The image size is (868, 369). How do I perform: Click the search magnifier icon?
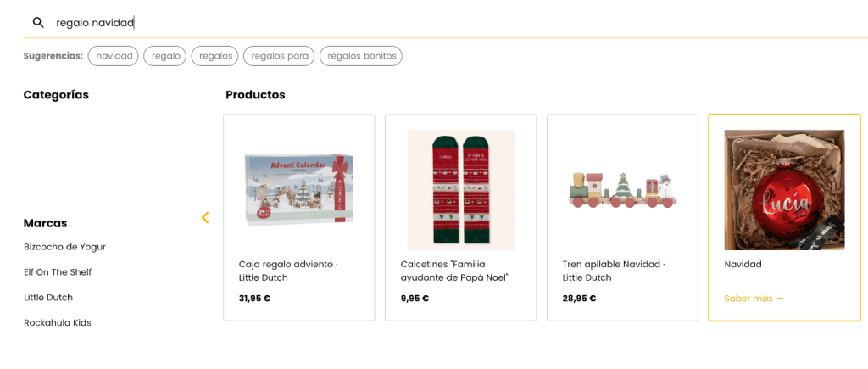click(38, 23)
